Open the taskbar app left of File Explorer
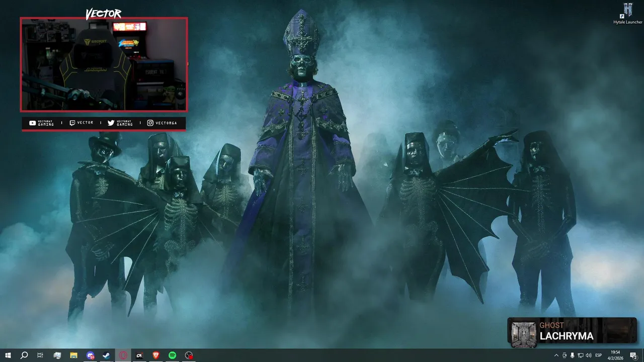This screenshot has height=362, width=644. point(57,355)
